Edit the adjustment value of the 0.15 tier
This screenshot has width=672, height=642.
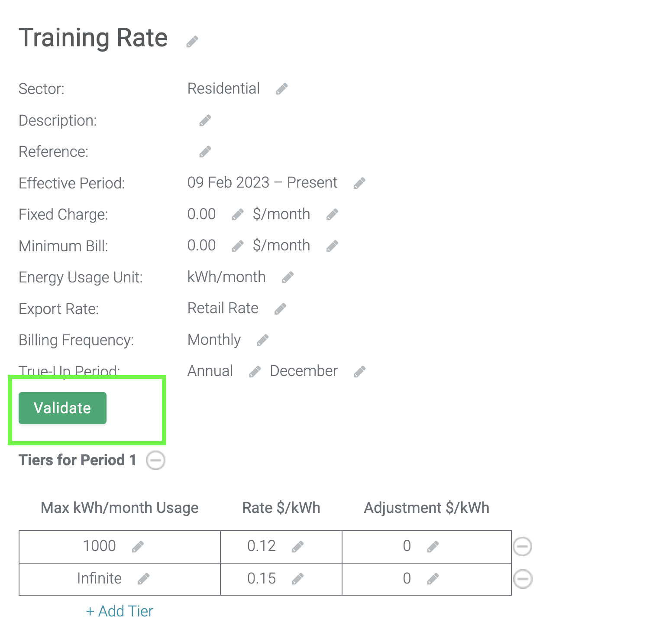(434, 579)
